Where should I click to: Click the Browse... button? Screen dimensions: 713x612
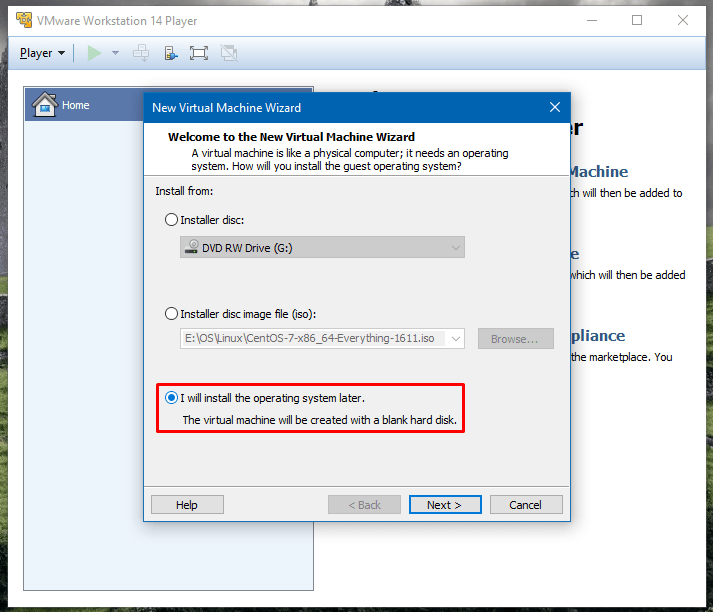coord(516,339)
